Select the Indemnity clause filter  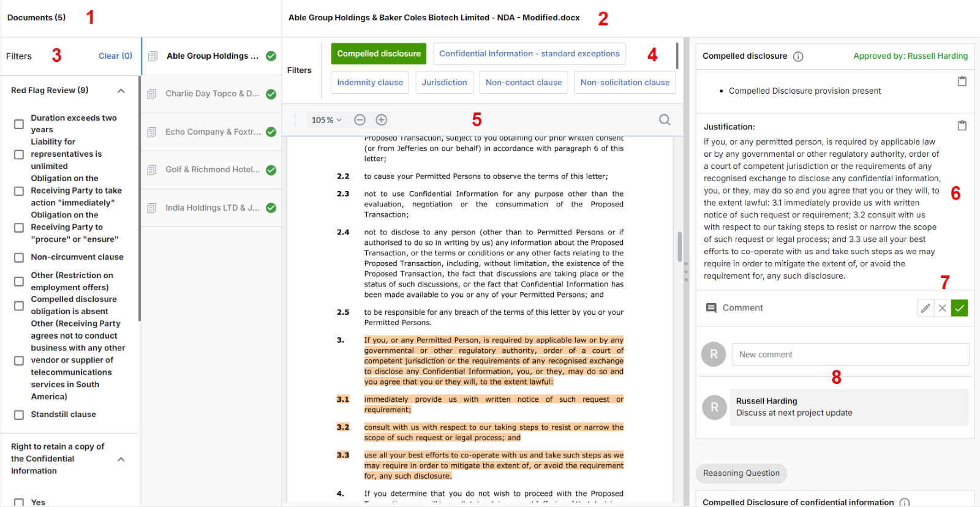point(370,83)
